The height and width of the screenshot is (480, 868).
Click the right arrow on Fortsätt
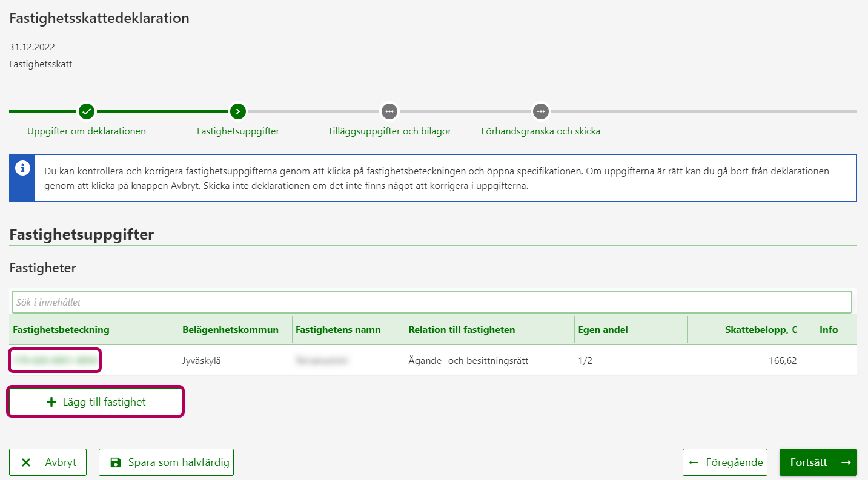(846, 462)
